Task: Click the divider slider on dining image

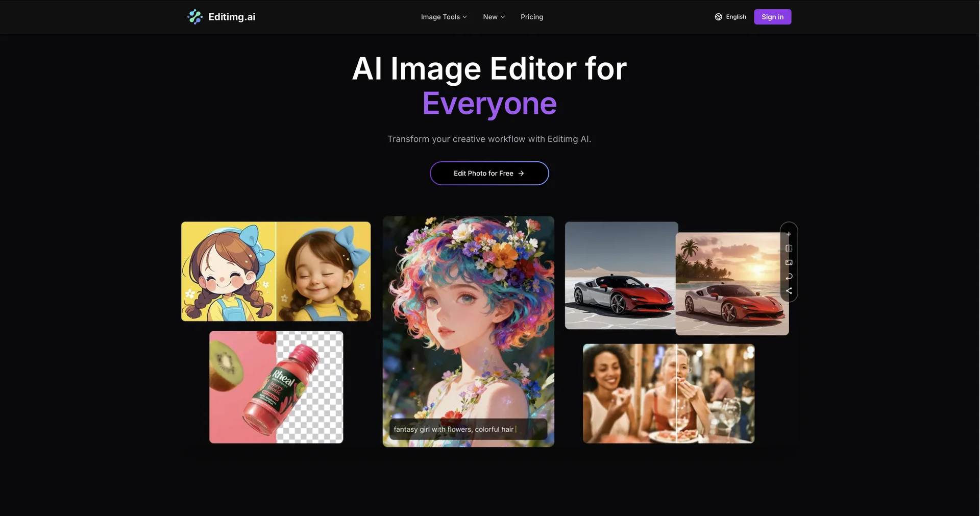Action: click(676, 394)
